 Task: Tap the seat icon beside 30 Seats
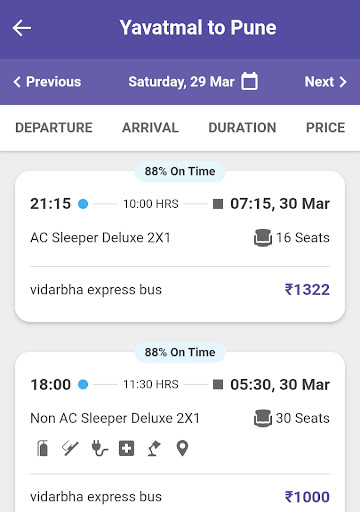point(263,418)
